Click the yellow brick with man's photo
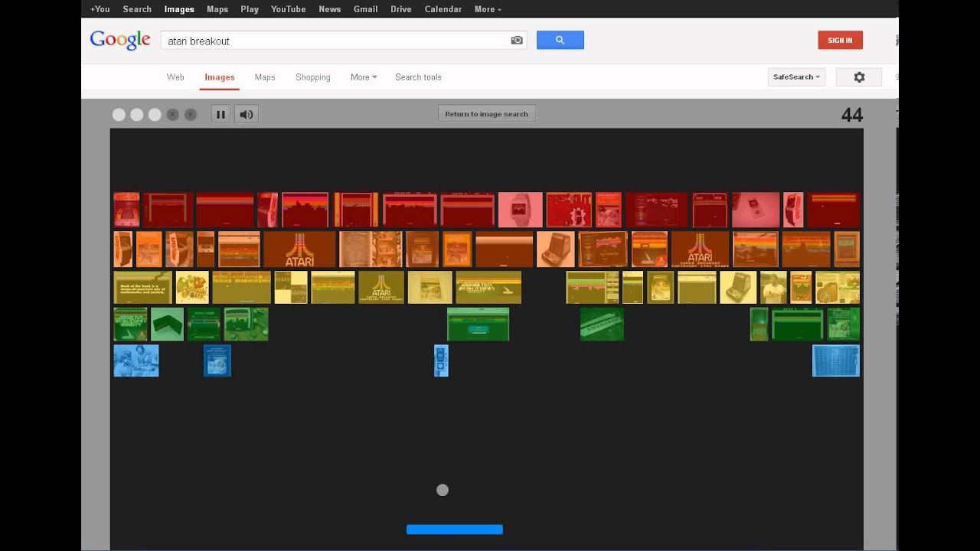Screen dimensions: 980x551 [x=773, y=287]
